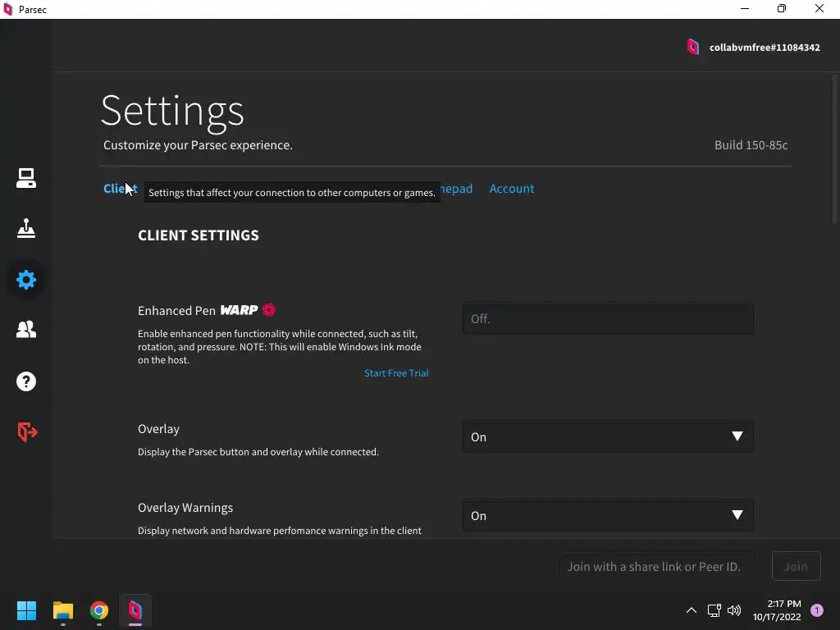The width and height of the screenshot is (840, 630).
Task: Click the Start Free Trial link
Action: pyautogui.click(x=396, y=373)
